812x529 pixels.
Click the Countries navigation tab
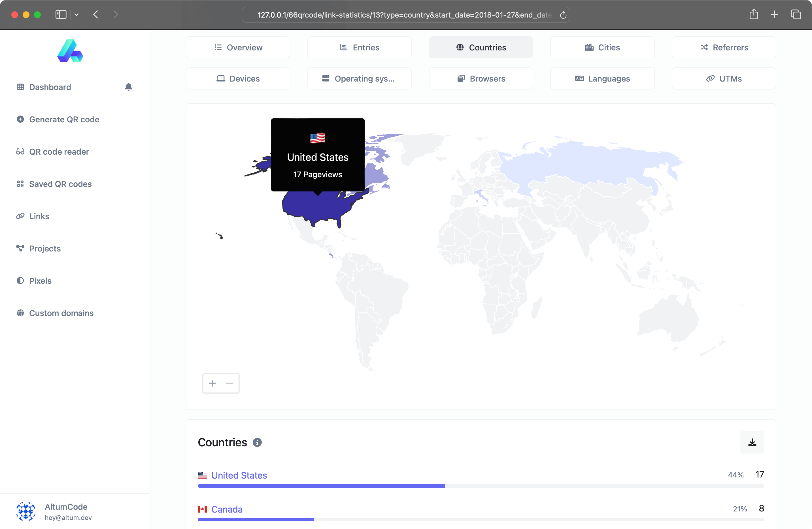[x=481, y=47]
